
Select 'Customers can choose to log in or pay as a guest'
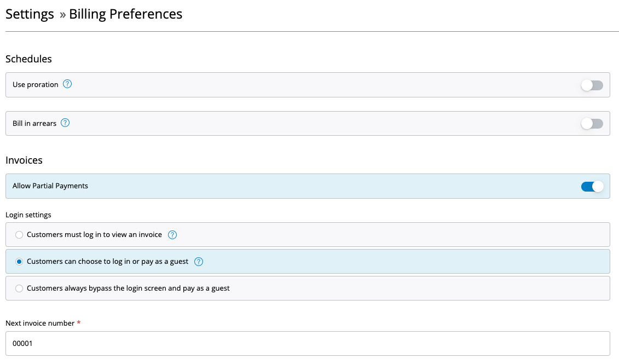pyautogui.click(x=19, y=261)
